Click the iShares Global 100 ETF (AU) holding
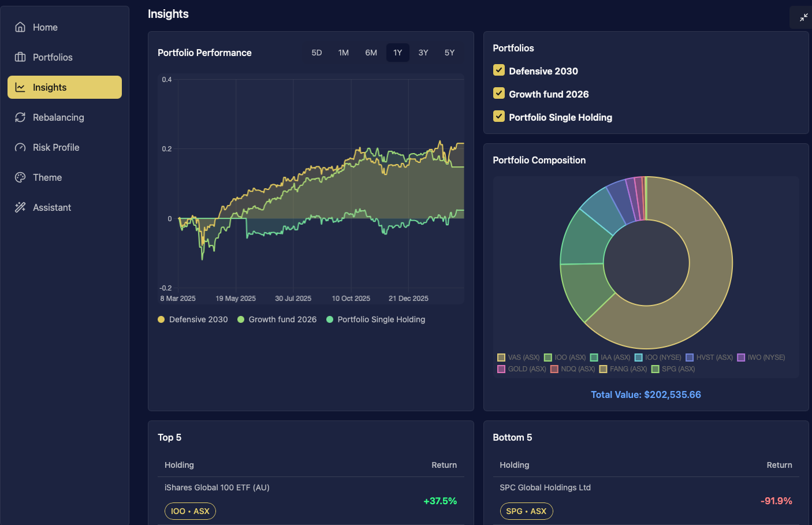This screenshot has height=525, width=812. (x=217, y=487)
